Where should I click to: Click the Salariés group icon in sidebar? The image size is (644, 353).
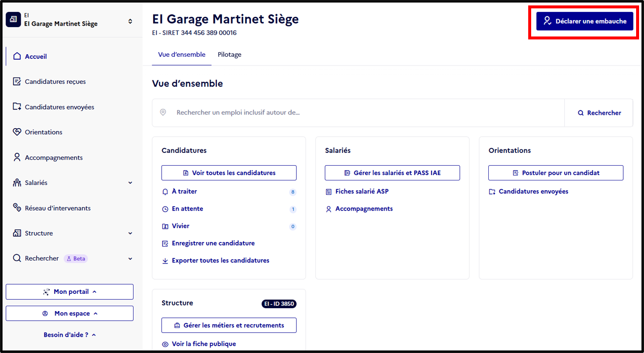[x=17, y=182]
